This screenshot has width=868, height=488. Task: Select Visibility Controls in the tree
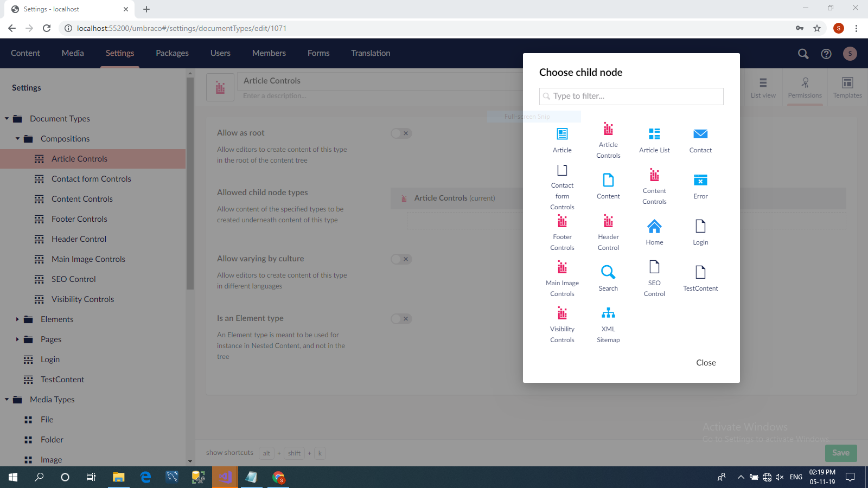pos(82,299)
